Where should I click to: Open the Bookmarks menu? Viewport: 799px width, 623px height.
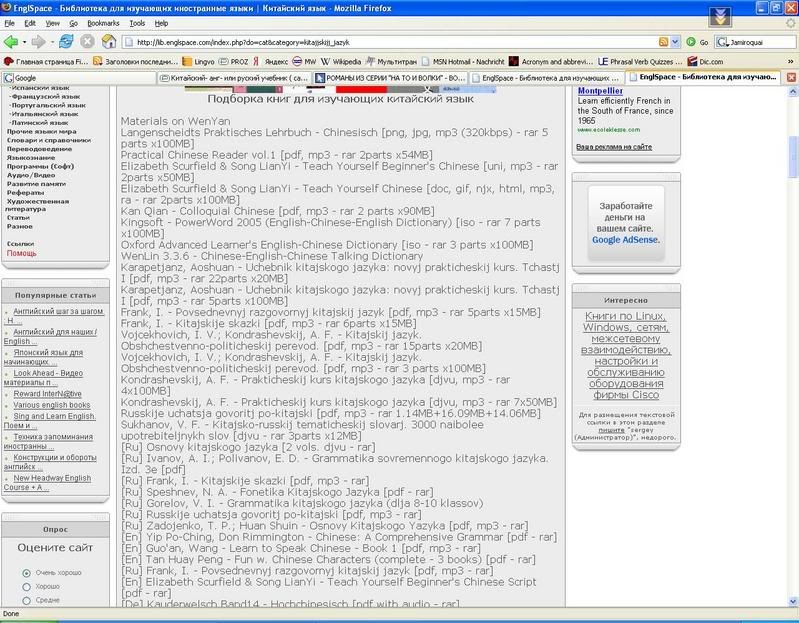[103, 23]
